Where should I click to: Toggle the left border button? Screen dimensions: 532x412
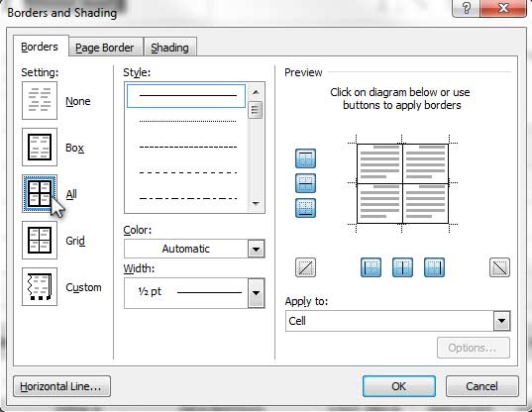371,267
